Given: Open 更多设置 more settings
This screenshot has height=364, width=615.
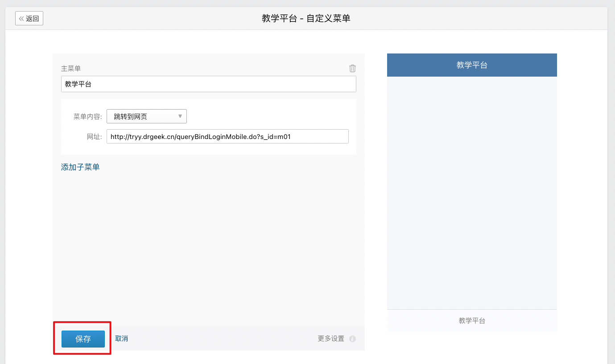Looking at the screenshot, I should [x=331, y=339].
